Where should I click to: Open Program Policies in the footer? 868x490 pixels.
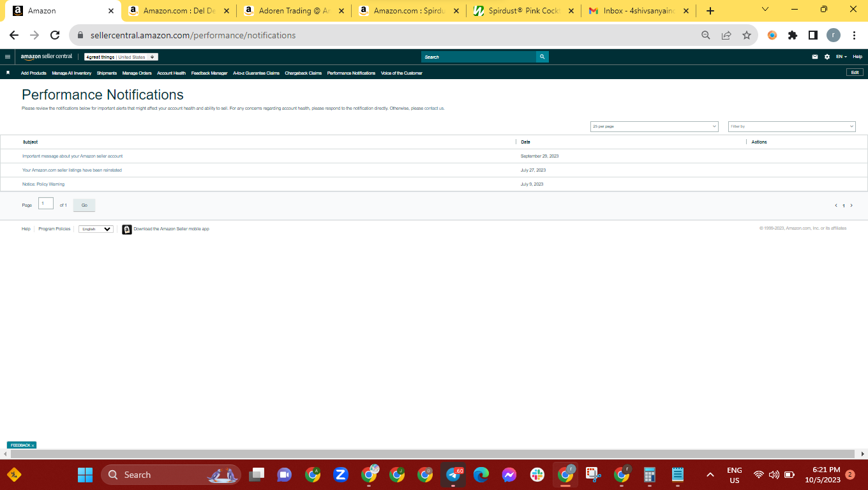tap(54, 229)
